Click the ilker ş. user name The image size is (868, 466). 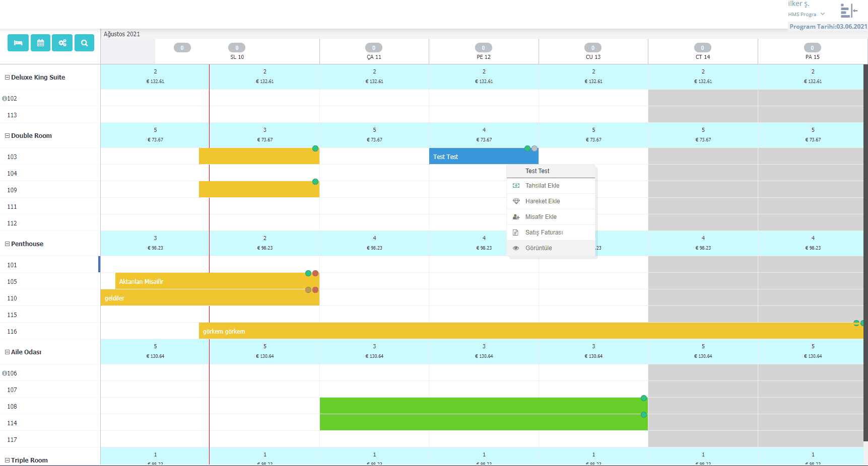[798, 4]
